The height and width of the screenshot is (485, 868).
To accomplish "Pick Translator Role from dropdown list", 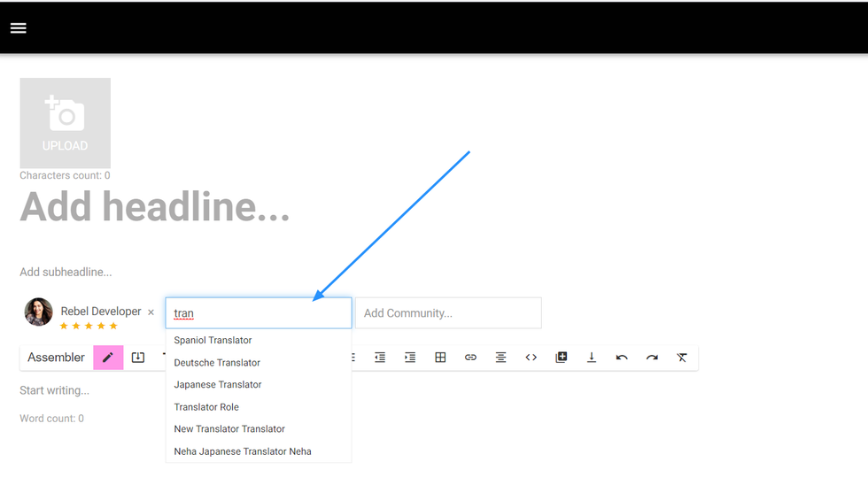I will pyautogui.click(x=206, y=407).
